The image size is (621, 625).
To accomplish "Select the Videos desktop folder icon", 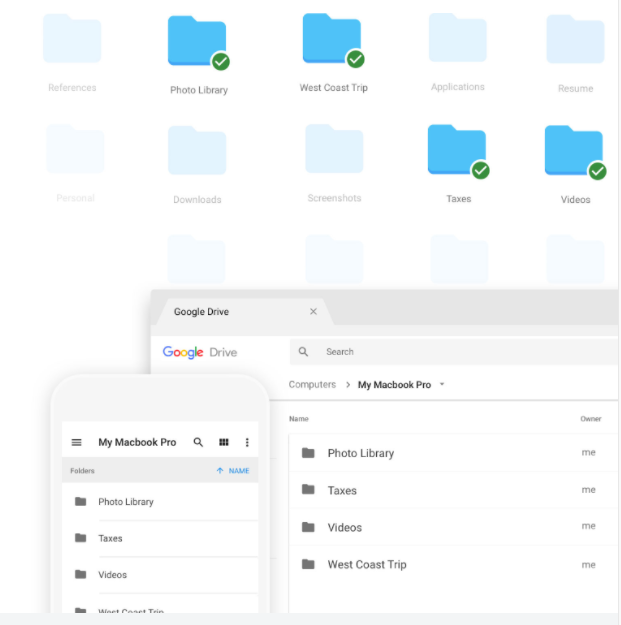I will 573,150.
